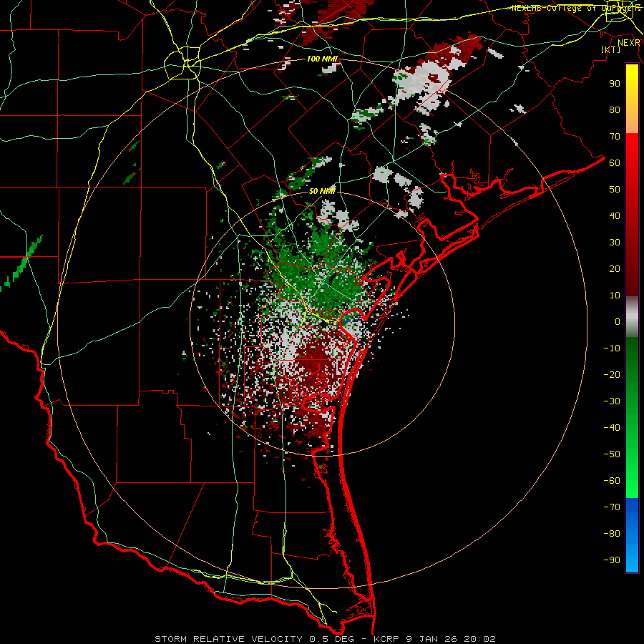Click the '-40' value on the velocity scale

(612, 428)
